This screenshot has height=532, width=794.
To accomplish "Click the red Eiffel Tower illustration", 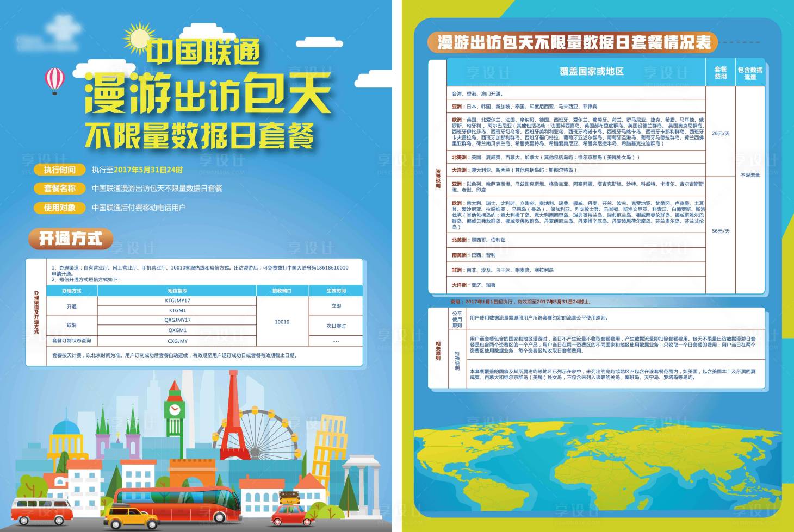I will coord(233,416).
